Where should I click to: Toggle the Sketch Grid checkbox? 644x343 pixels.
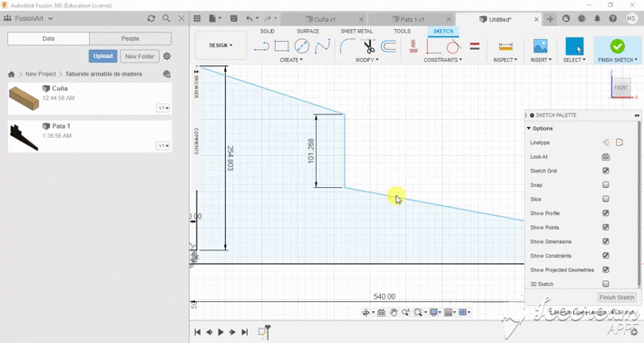click(x=605, y=171)
